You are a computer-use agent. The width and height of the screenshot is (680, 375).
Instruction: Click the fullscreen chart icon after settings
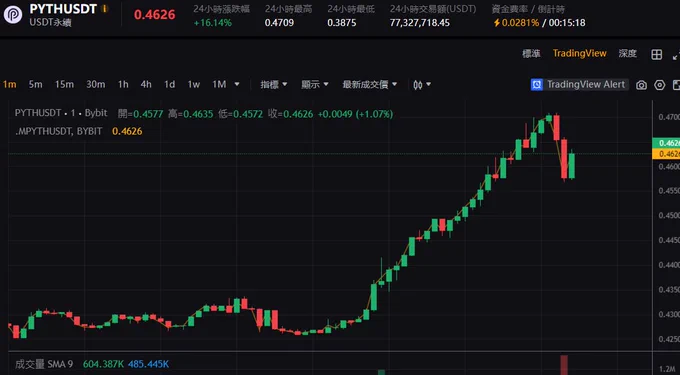(x=676, y=85)
